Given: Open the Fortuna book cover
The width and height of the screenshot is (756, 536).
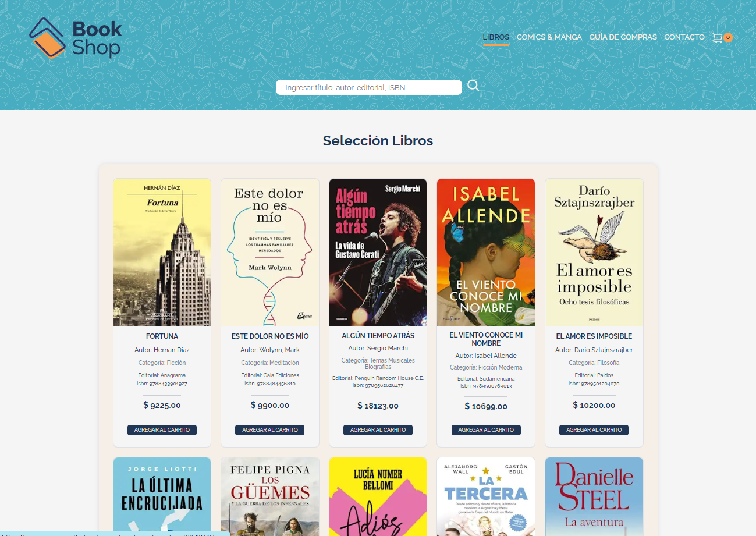Looking at the screenshot, I should 162,253.
